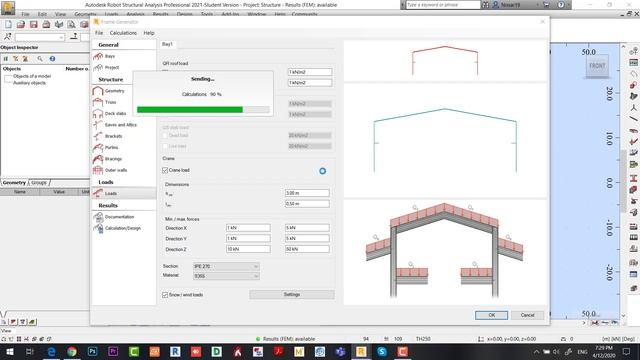Click the FRONT view cube face

click(x=597, y=66)
